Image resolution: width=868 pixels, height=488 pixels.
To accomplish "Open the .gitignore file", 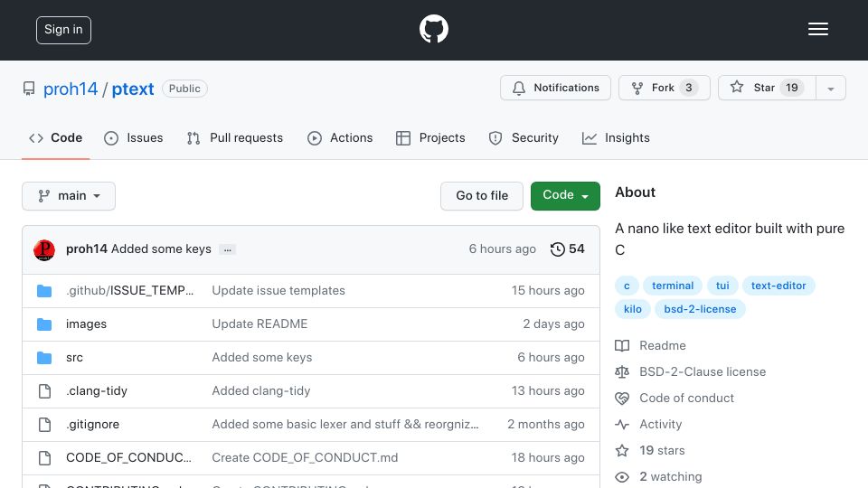I will [92, 425].
